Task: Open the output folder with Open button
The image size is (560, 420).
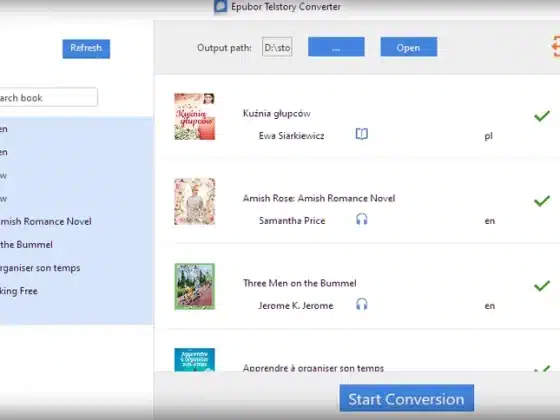Action: click(409, 47)
